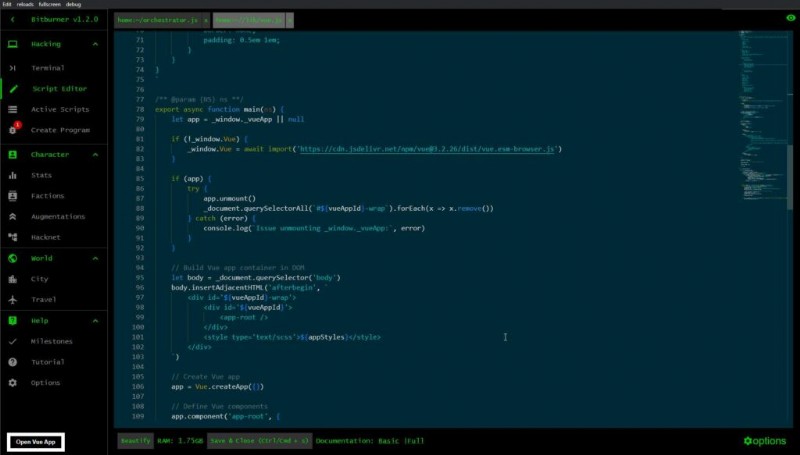Click the Beautify button
Viewport: 800px width, 455px height.
pos(136,441)
